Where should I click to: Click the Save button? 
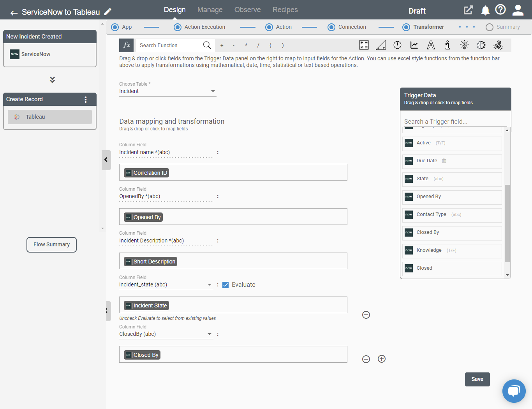tap(477, 379)
